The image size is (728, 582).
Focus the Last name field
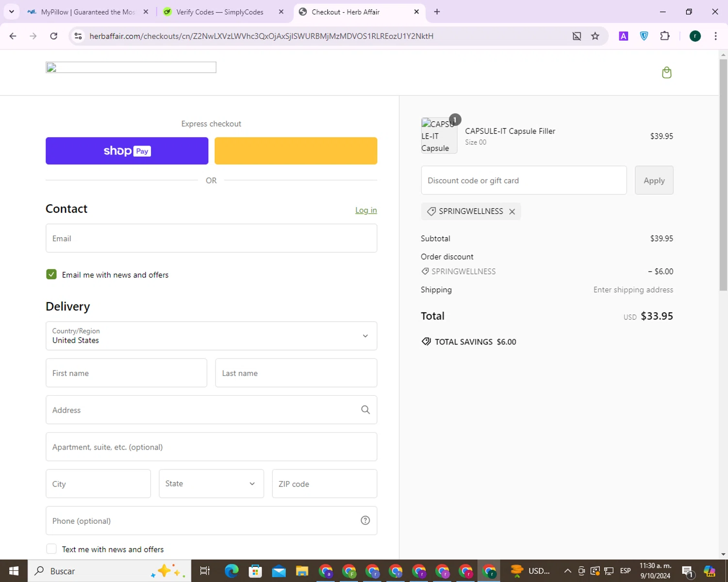(x=296, y=373)
